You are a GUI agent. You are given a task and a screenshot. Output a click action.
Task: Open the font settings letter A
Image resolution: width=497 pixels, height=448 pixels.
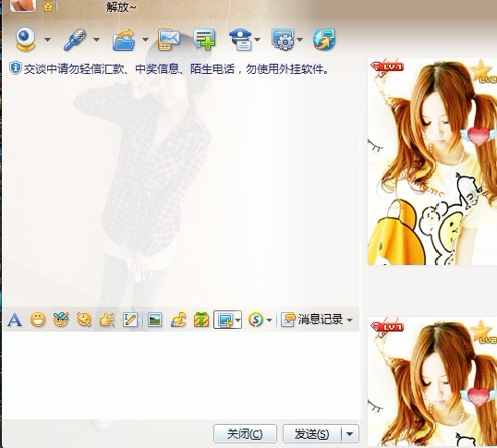pos(15,320)
